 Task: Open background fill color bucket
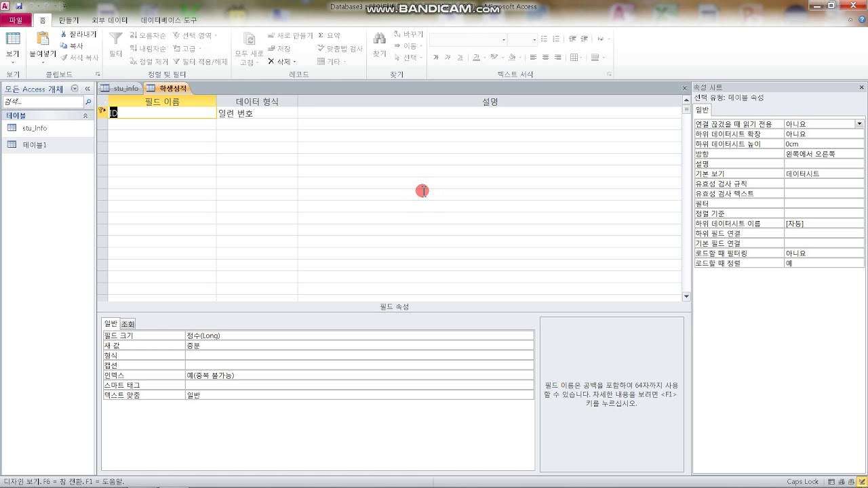[x=513, y=58]
